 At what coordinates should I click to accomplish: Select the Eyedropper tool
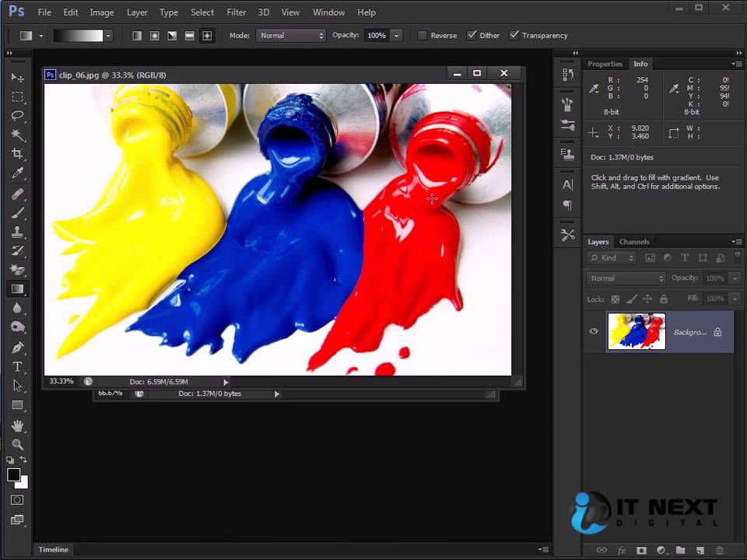(17, 173)
